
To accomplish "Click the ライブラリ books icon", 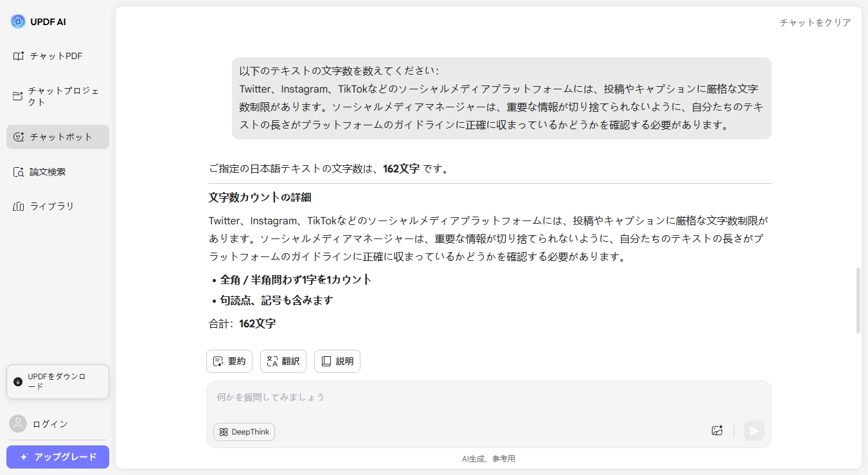I will [x=19, y=206].
